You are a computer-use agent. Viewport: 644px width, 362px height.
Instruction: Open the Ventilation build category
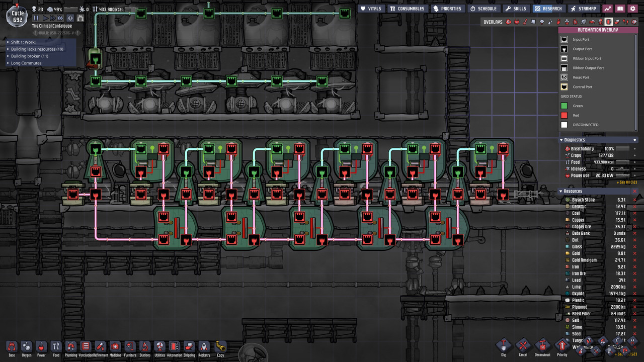[x=86, y=346]
